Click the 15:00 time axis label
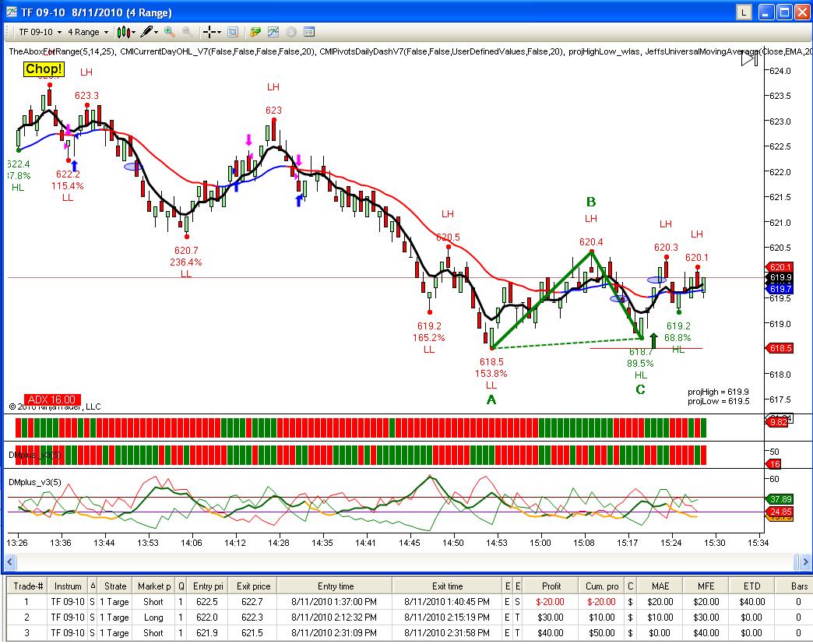Screen dimensions: 813x644 (540, 542)
